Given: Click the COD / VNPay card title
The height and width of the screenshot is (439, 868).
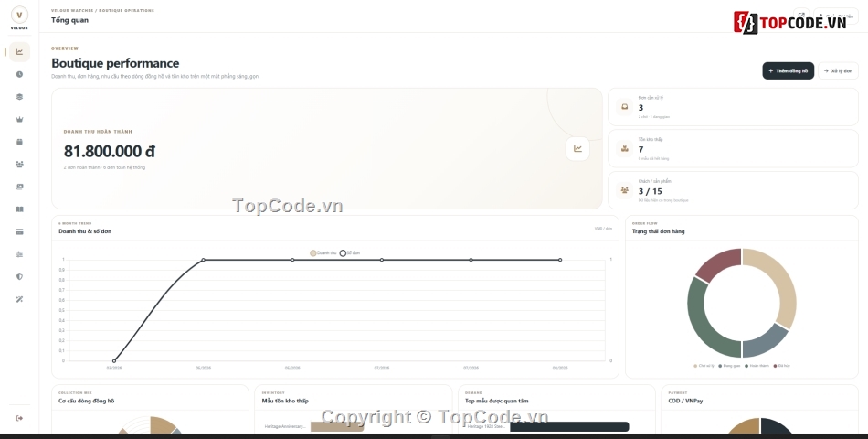Looking at the screenshot, I should [x=685, y=401].
